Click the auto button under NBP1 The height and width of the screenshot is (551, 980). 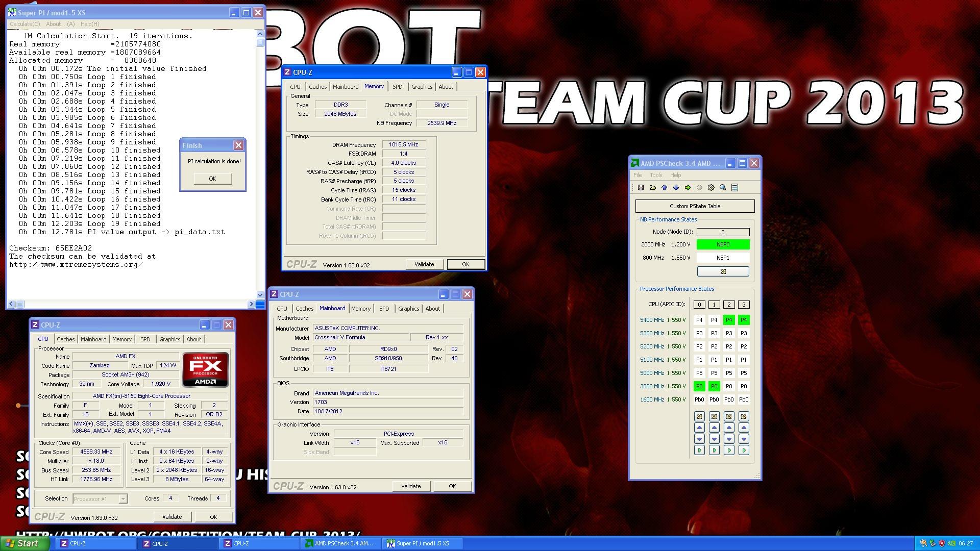pos(723,271)
